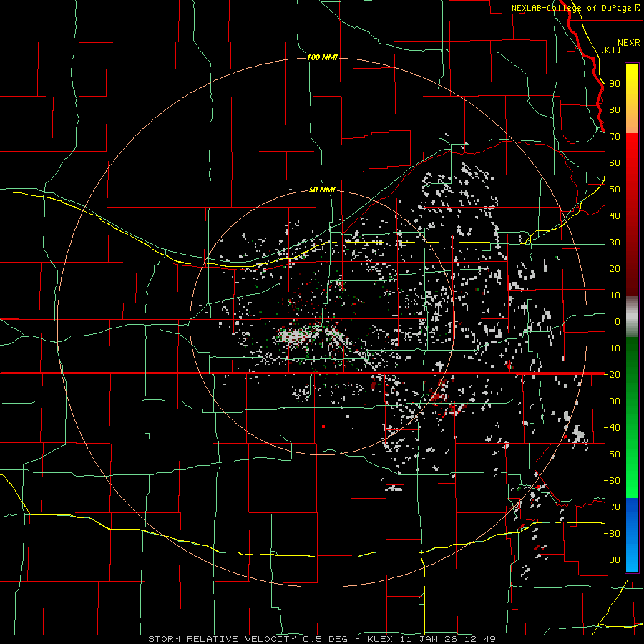Pick the red segment of the velocity color bar

[x=632, y=215]
